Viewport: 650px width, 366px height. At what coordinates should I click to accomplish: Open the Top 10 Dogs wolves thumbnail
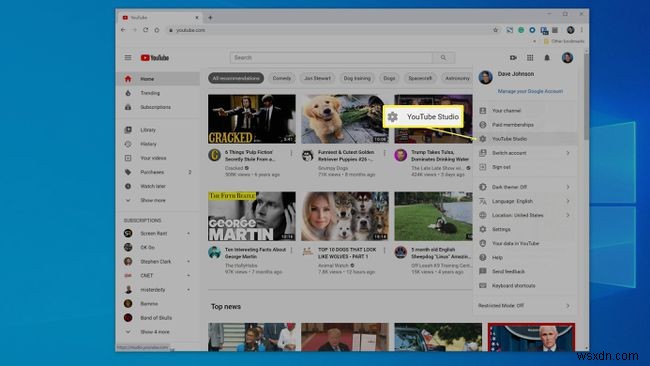pyautogui.click(x=344, y=216)
